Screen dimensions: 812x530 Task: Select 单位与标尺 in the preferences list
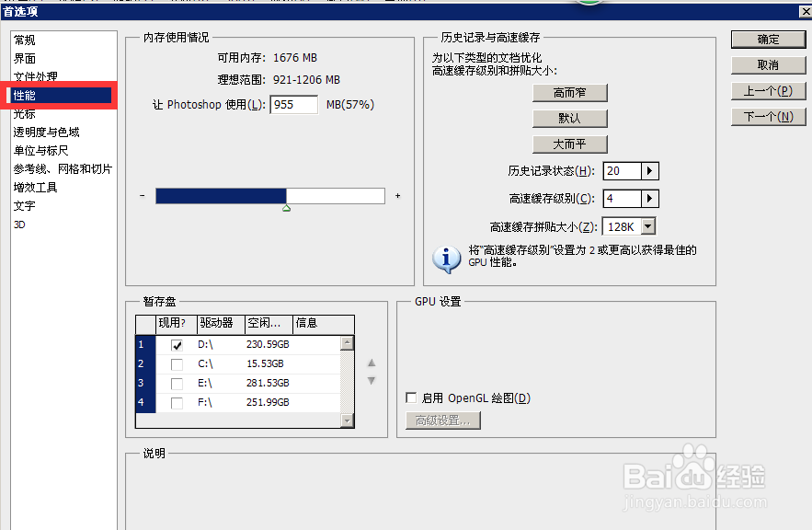[x=40, y=151]
